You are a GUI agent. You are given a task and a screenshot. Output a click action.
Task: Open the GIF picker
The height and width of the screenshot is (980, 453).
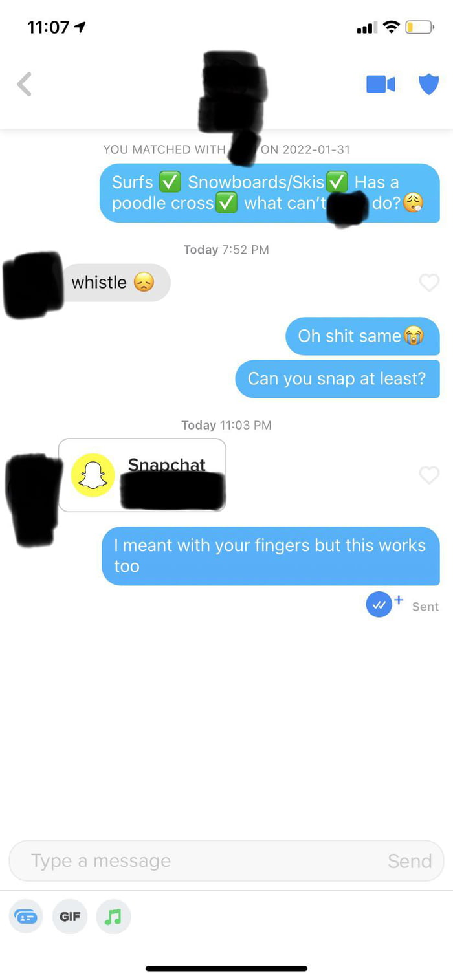coord(70,917)
